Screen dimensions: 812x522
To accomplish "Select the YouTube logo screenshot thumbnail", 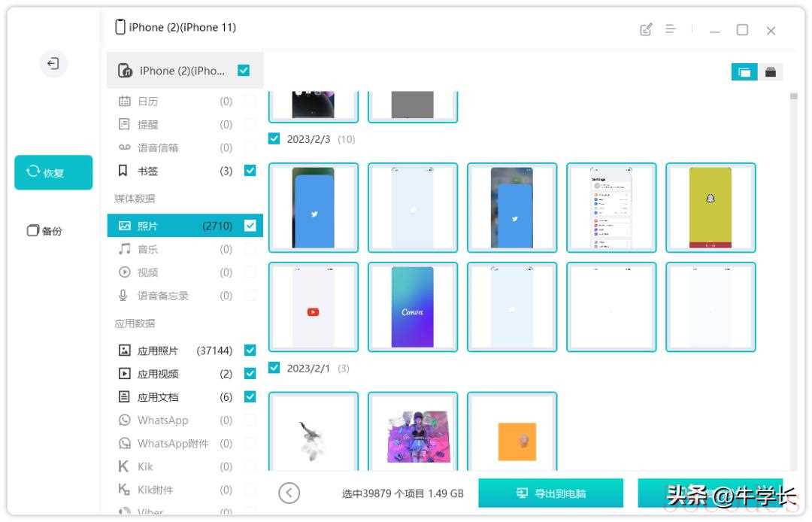I will coord(314,307).
